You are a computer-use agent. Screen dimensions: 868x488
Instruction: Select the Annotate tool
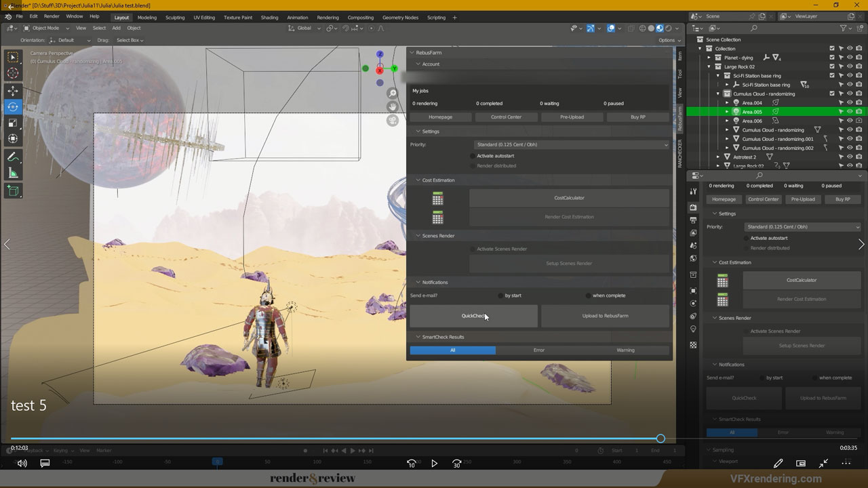(13, 155)
